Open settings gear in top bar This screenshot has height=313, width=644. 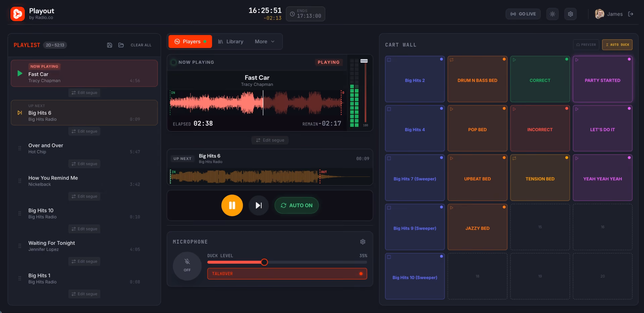tap(570, 14)
